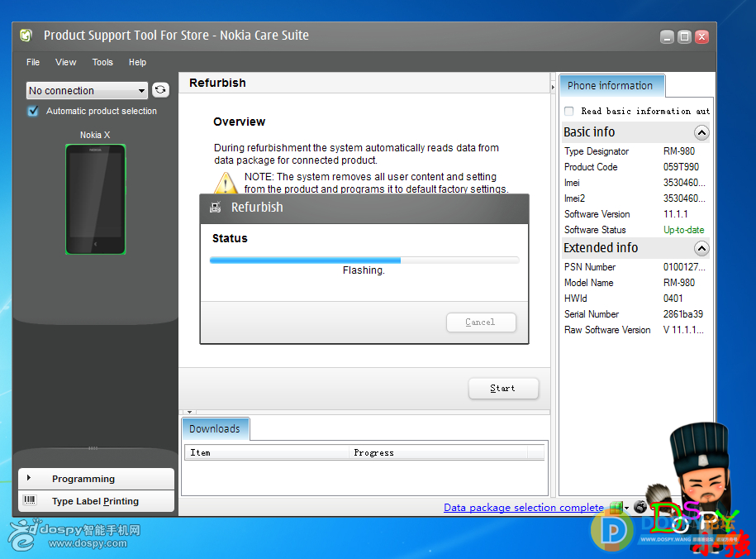
Task: Select the Nokia X phone thumbnail
Action: click(96, 199)
